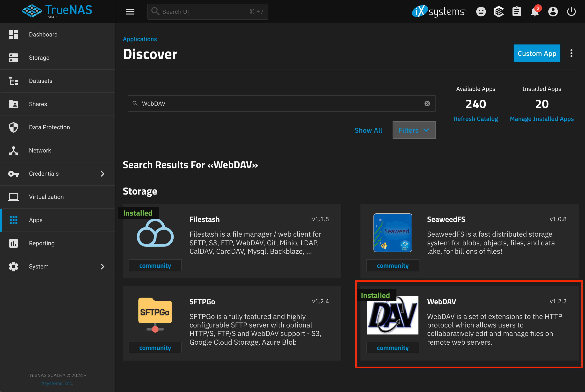Open the Data Protection sidebar icon
Image resolution: width=585 pixels, height=392 pixels.
(x=14, y=127)
